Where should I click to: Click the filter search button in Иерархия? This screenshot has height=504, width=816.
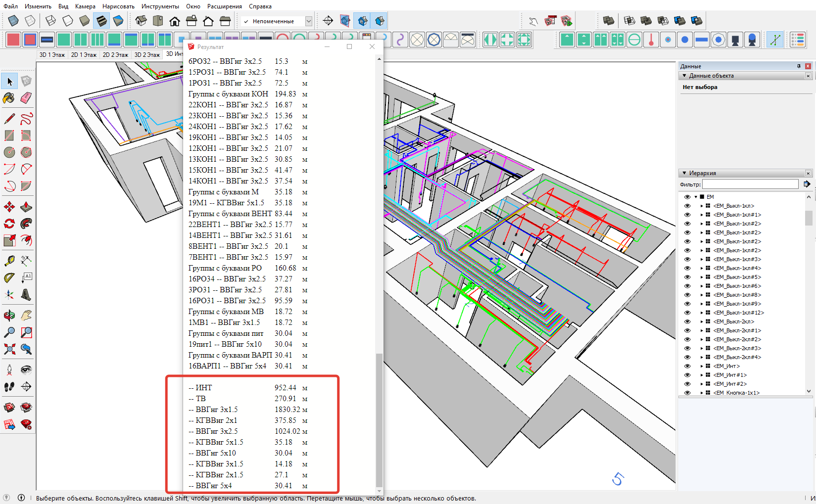[807, 184]
